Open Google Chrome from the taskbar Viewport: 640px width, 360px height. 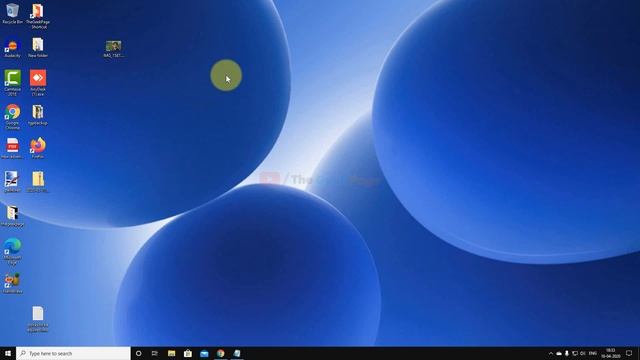pos(220,353)
